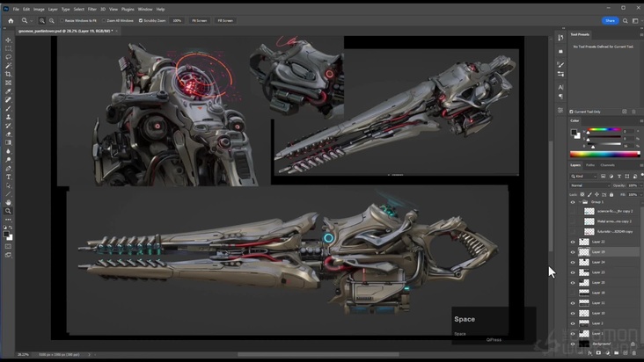
Task: Switch to the Paths tab
Action: pos(590,165)
